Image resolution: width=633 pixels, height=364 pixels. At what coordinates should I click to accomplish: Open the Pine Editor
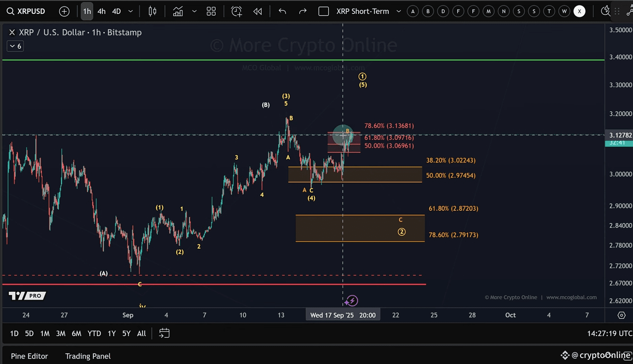pyautogui.click(x=29, y=356)
